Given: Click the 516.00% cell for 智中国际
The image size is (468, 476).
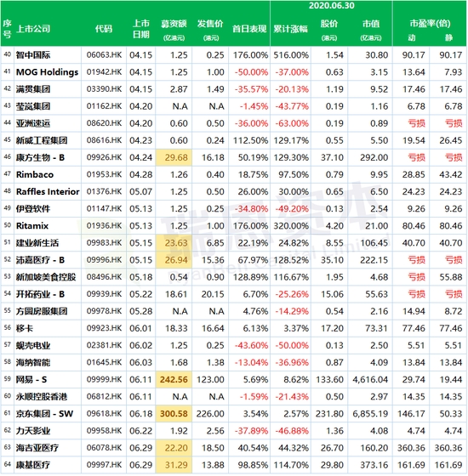Looking at the screenshot, I should coord(291,55).
